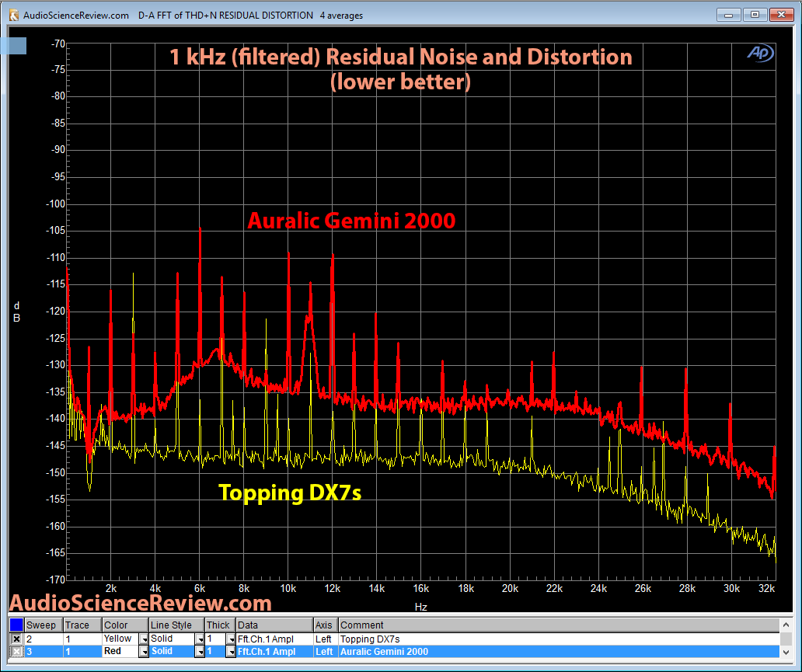Click the legend scrollbar down arrow
Image resolution: width=802 pixels, height=672 pixels.
(786, 652)
